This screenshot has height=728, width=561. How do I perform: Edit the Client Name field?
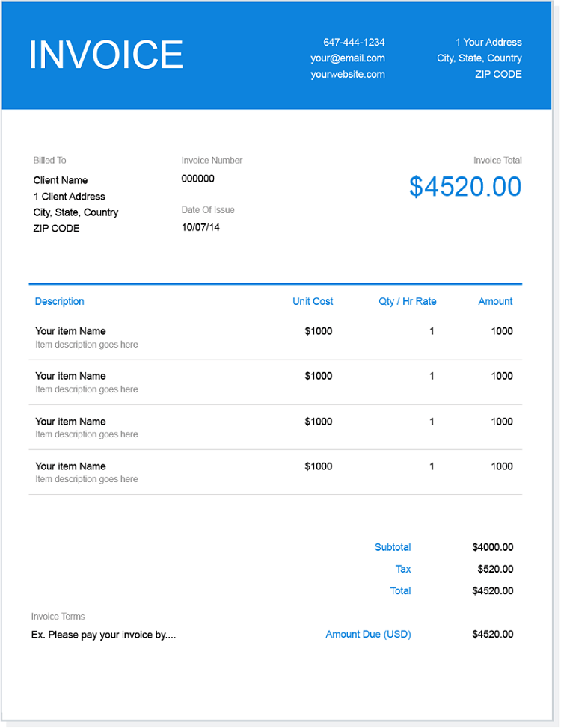coord(61,180)
